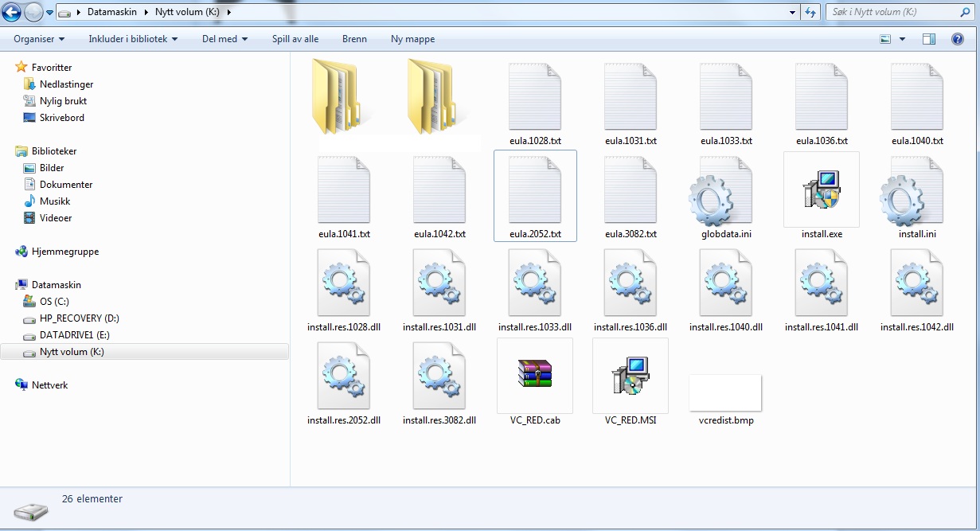Open Hjemmegruppe in the sidebar
The width and height of the screenshot is (980, 531).
click(x=65, y=252)
